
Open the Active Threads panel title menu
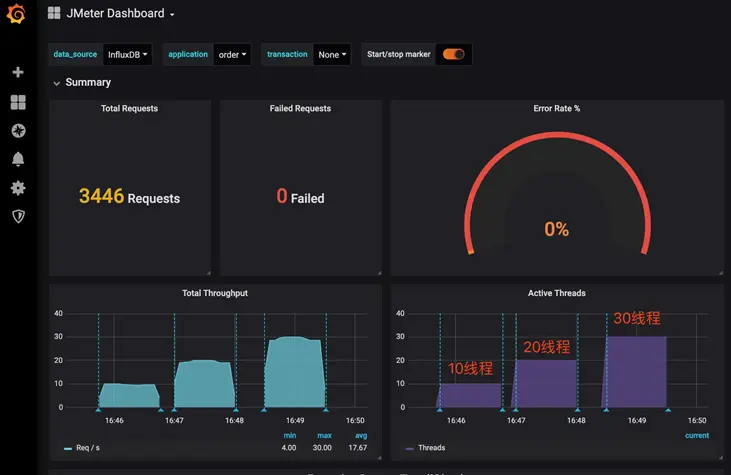pos(557,293)
